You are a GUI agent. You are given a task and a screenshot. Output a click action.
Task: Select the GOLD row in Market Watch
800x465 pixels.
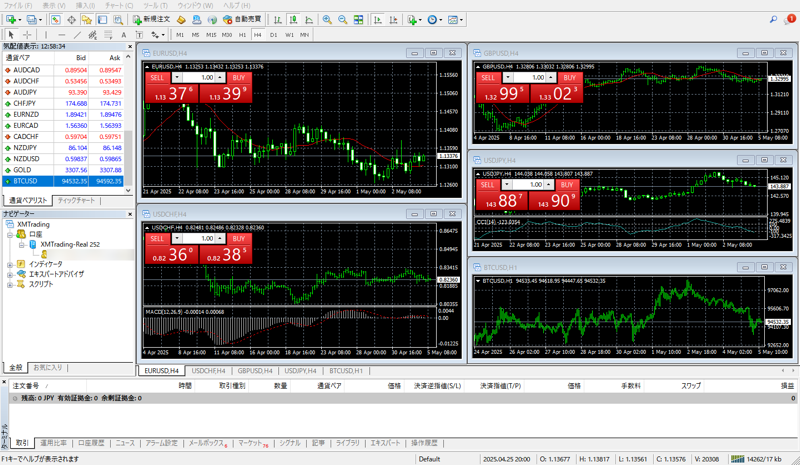(x=63, y=170)
